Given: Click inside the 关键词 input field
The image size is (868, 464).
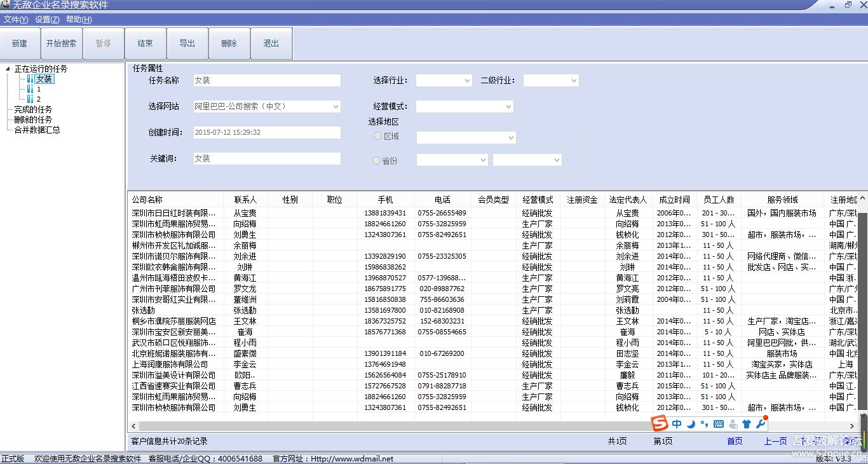Looking at the screenshot, I should (267, 158).
